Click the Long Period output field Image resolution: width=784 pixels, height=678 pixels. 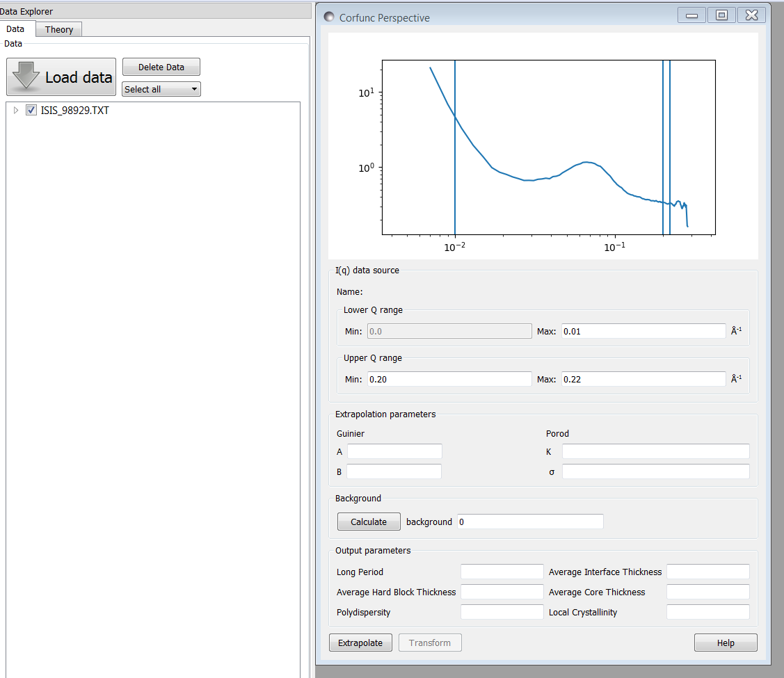[x=502, y=572]
